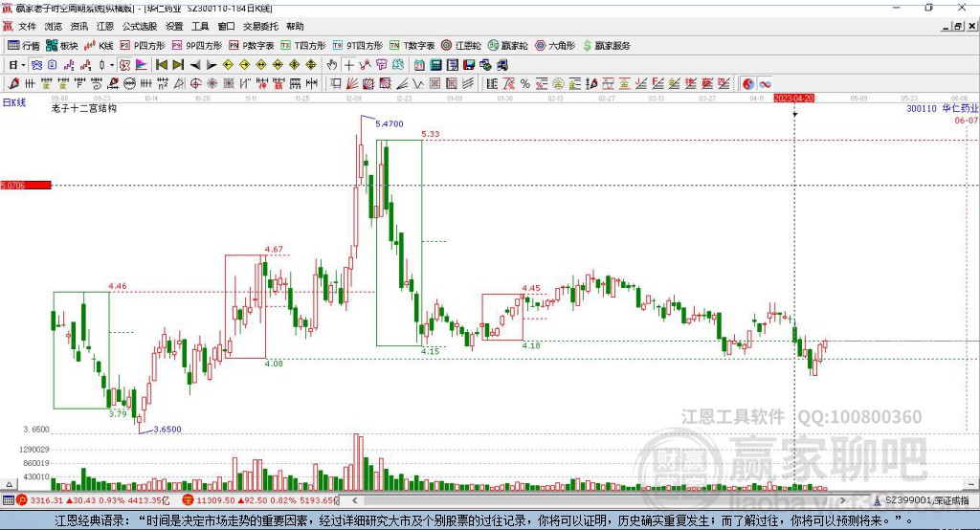Open 行情 market quotes view

[24, 46]
